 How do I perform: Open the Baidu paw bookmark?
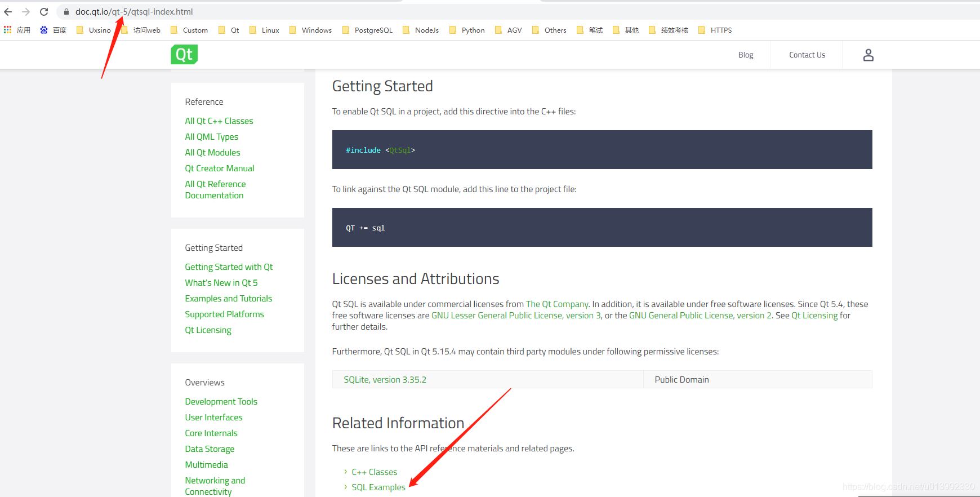[x=54, y=30]
